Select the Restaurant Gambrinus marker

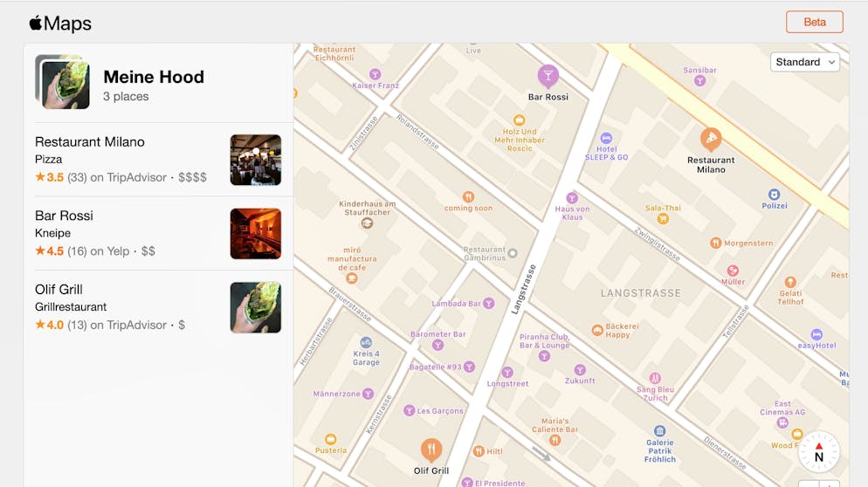click(513, 253)
